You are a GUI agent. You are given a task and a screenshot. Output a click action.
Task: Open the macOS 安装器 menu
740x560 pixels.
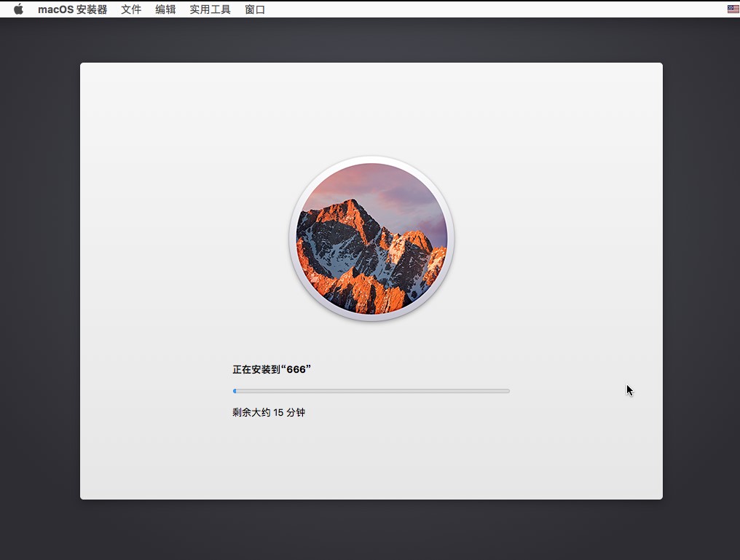pyautogui.click(x=72, y=9)
